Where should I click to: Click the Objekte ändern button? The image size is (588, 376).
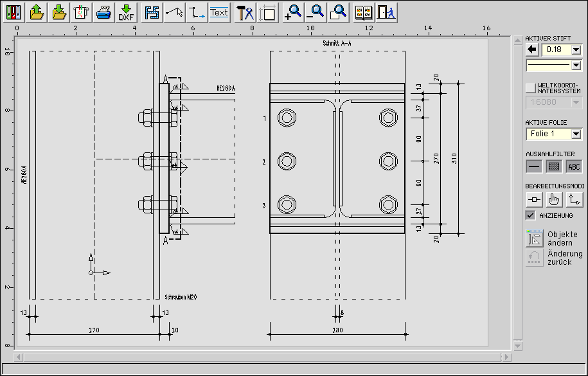pos(535,238)
